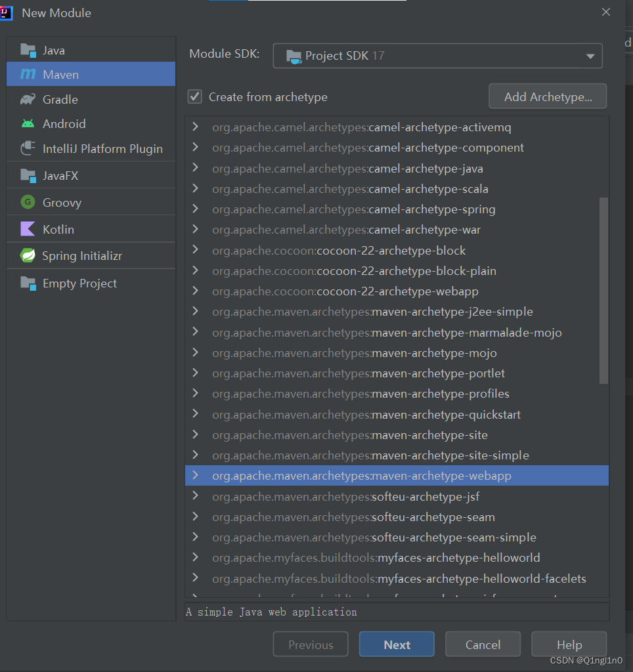633x672 pixels.
Task: Click the archetype list vertical scrollbar
Action: pyautogui.click(x=603, y=291)
